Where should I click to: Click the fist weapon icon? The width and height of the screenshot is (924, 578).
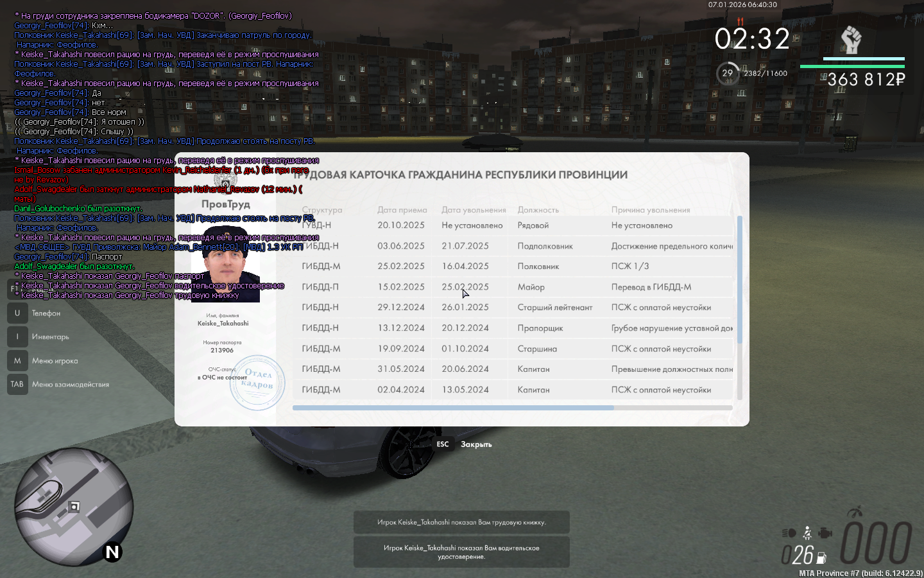[x=851, y=40]
